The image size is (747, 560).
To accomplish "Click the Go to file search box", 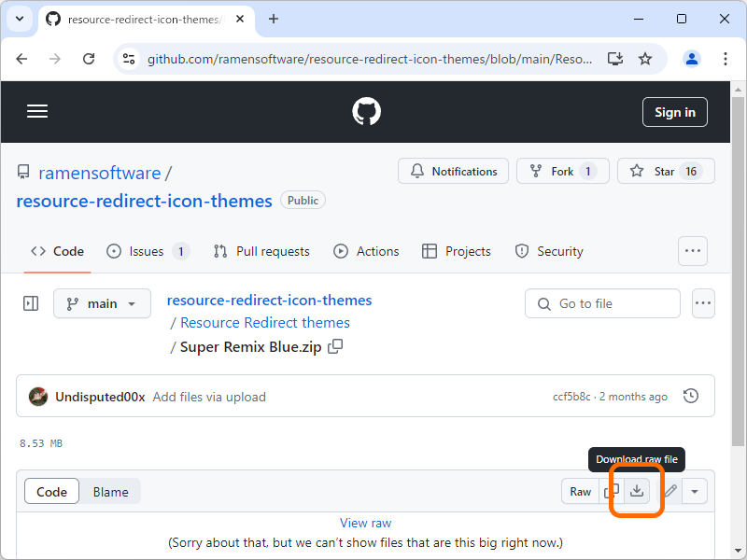I will tap(602, 303).
